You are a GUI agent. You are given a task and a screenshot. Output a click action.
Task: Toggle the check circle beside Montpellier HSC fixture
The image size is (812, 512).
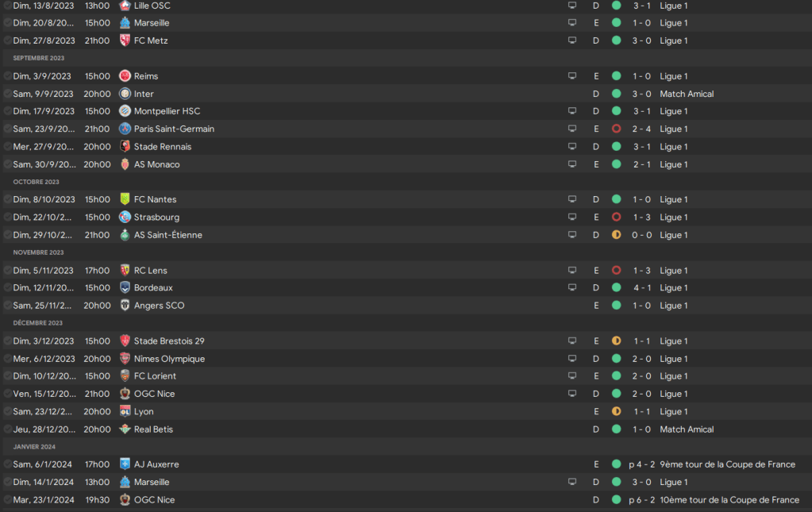pos(7,111)
